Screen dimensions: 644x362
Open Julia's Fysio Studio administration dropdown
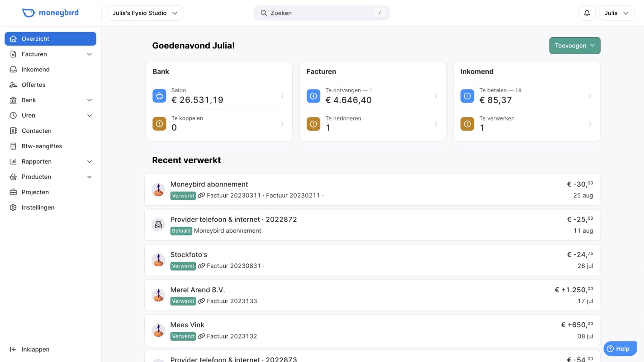coord(145,13)
